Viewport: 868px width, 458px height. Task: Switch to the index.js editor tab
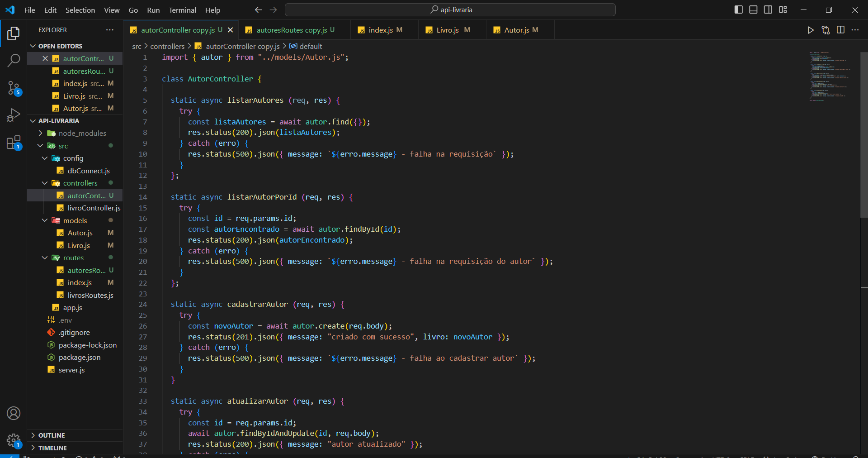(x=384, y=30)
